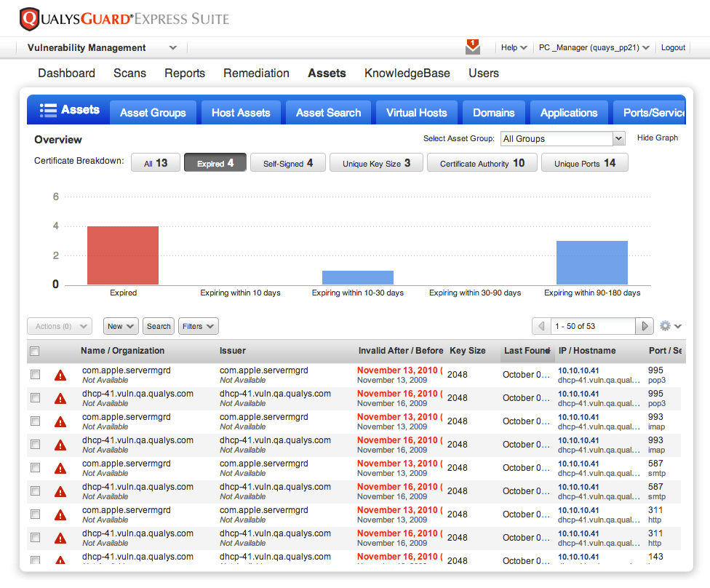Check the box on the last dhcp-41 row

click(34, 560)
